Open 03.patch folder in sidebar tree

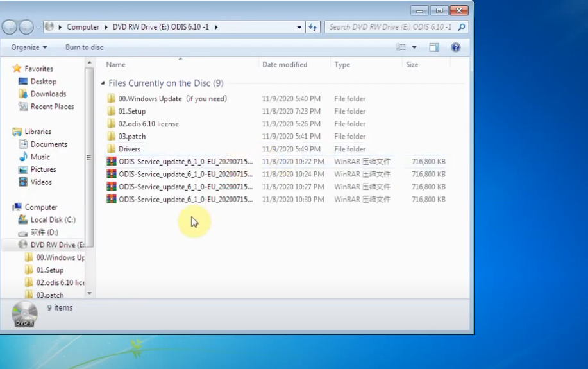pos(50,295)
